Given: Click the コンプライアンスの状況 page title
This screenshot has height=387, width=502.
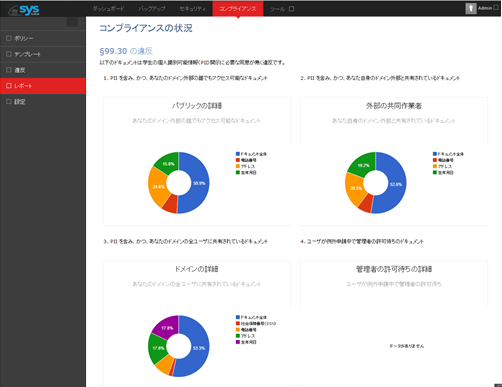Looking at the screenshot, I should (146, 28).
